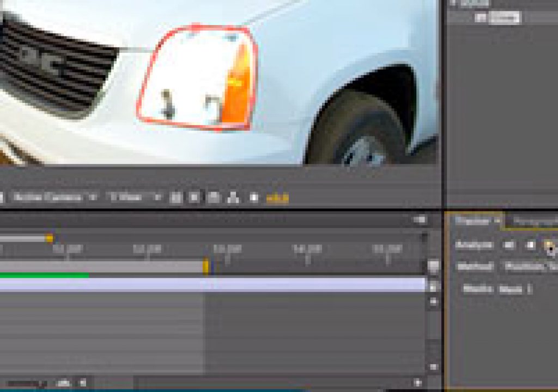Select the lavender layer duration bar
The image size is (558, 392).
tap(213, 285)
